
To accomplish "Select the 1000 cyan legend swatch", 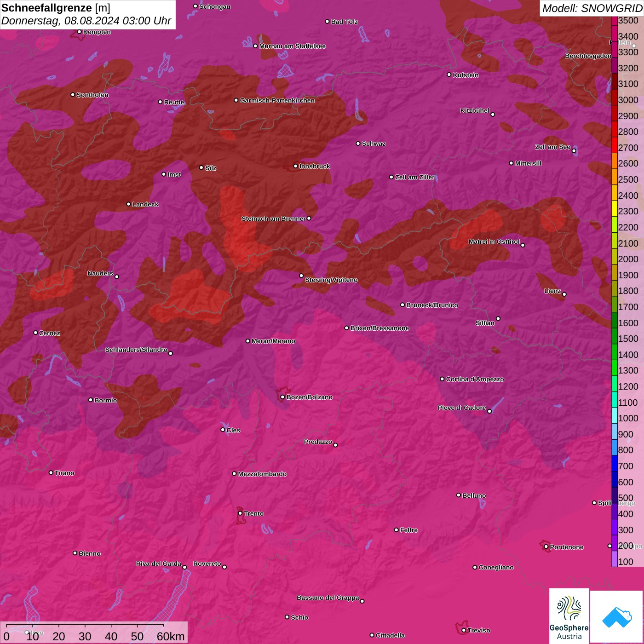I will (614, 415).
